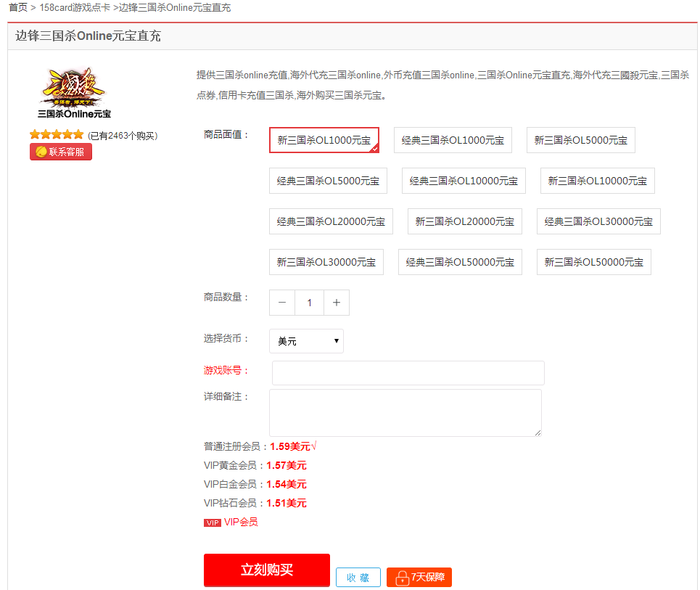
Task: Choose 经典三国杀OL10000元宝 denomination
Action: coord(464,181)
